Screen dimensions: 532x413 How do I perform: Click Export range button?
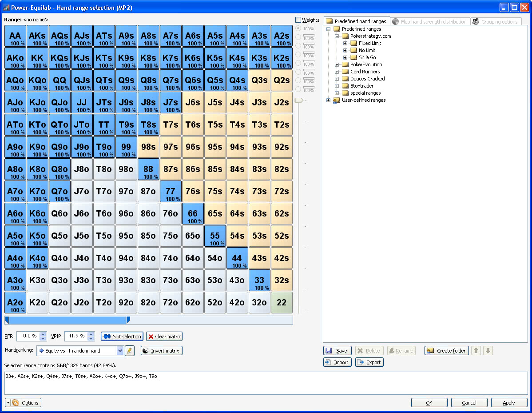point(369,362)
